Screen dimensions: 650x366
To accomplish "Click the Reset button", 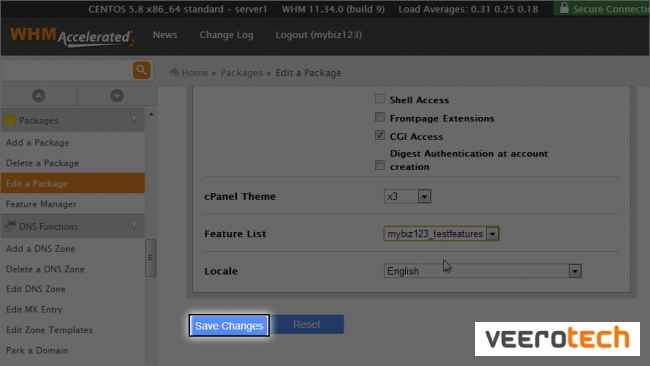I will [x=307, y=324].
